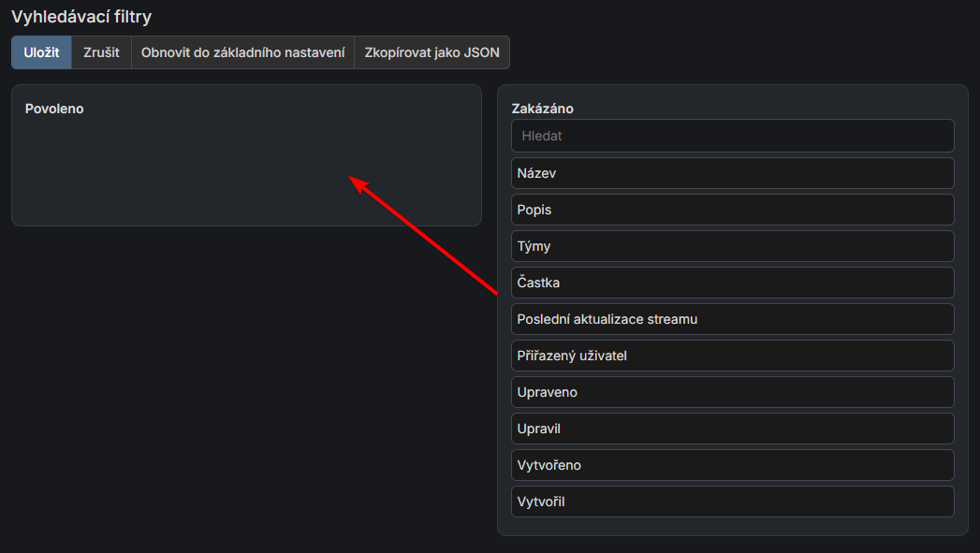Click the Týmy filter entry
The width and height of the screenshot is (980, 553).
[x=732, y=245]
